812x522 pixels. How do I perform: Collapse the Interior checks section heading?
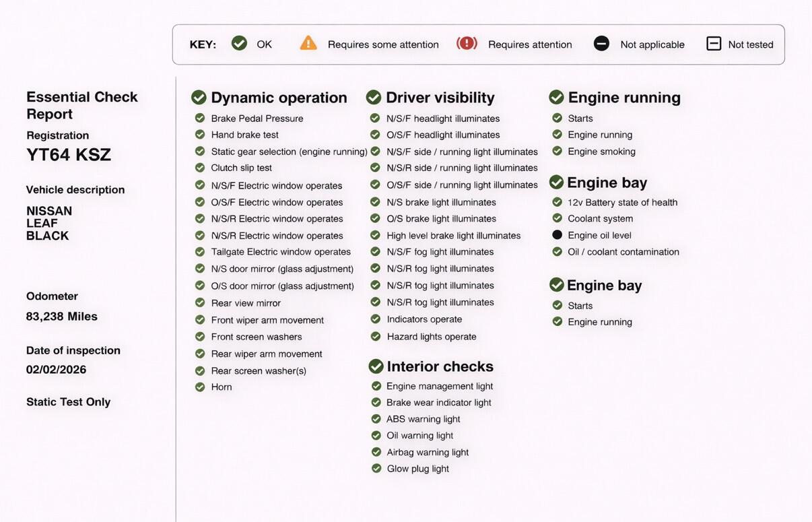(x=440, y=366)
